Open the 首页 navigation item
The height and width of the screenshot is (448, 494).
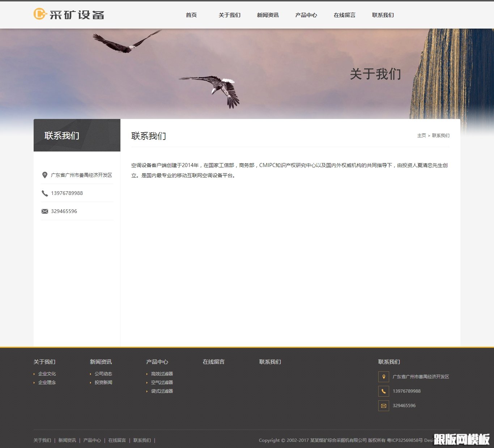[191, 15]
